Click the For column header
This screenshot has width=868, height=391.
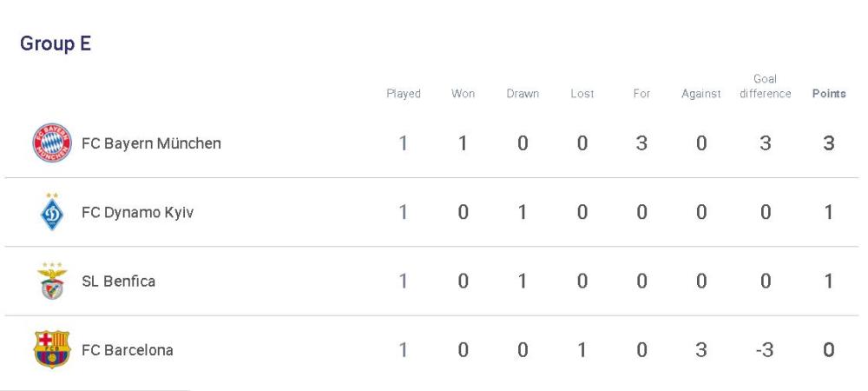tap(641, 94)
